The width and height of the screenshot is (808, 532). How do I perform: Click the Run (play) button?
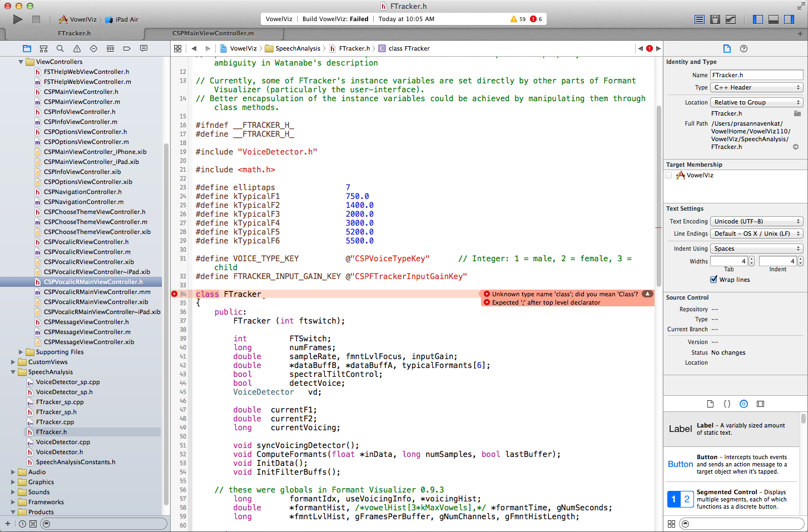pyautogui.click(x=18, y=19)
